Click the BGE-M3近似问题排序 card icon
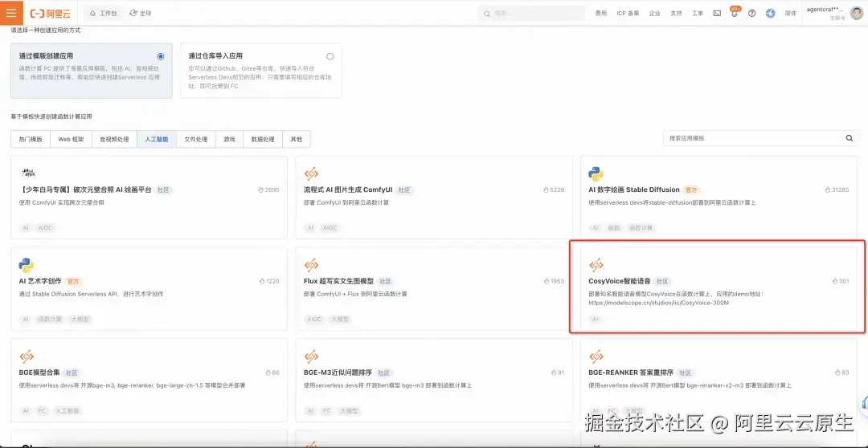This screenshot has width=868, height=448. tap(311, 356)
